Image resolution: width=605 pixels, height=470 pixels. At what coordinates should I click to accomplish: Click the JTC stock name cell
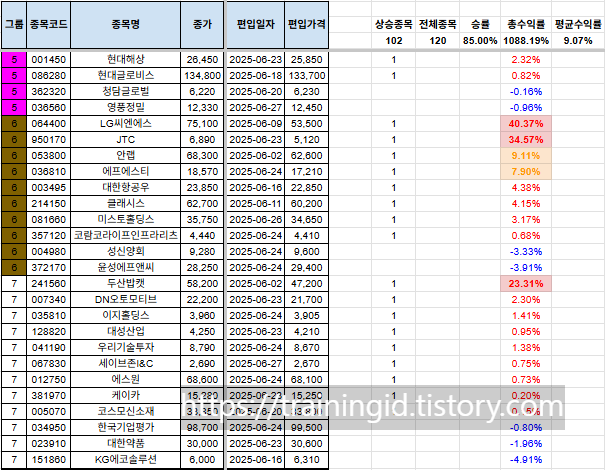(125, 140)
